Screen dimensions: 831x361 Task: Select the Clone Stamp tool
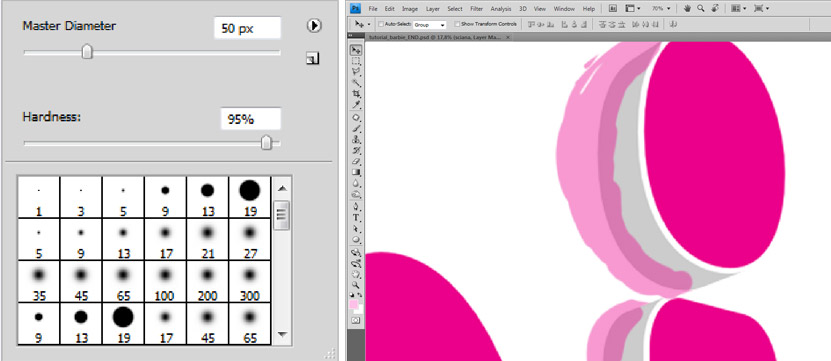click(x=356, y=139)
